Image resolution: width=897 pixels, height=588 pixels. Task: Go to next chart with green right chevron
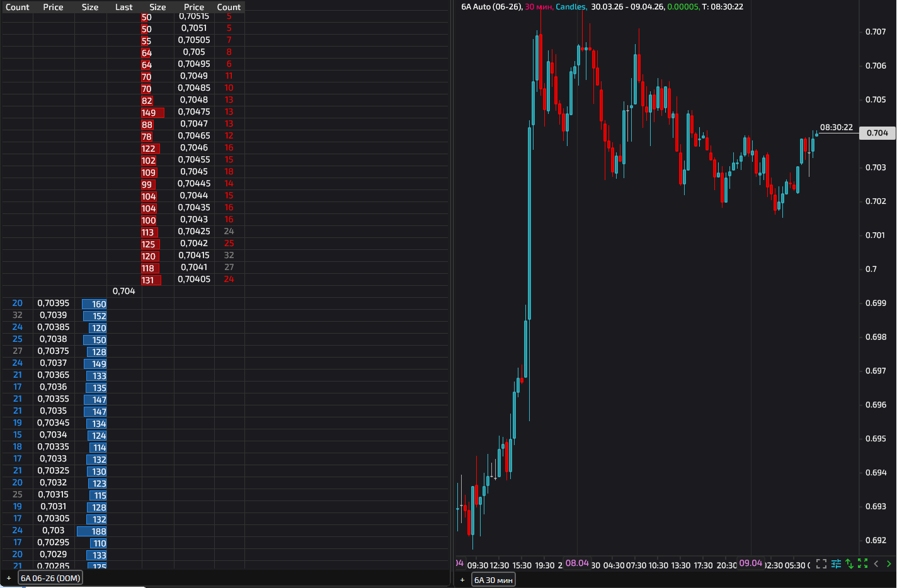point(889,564)
